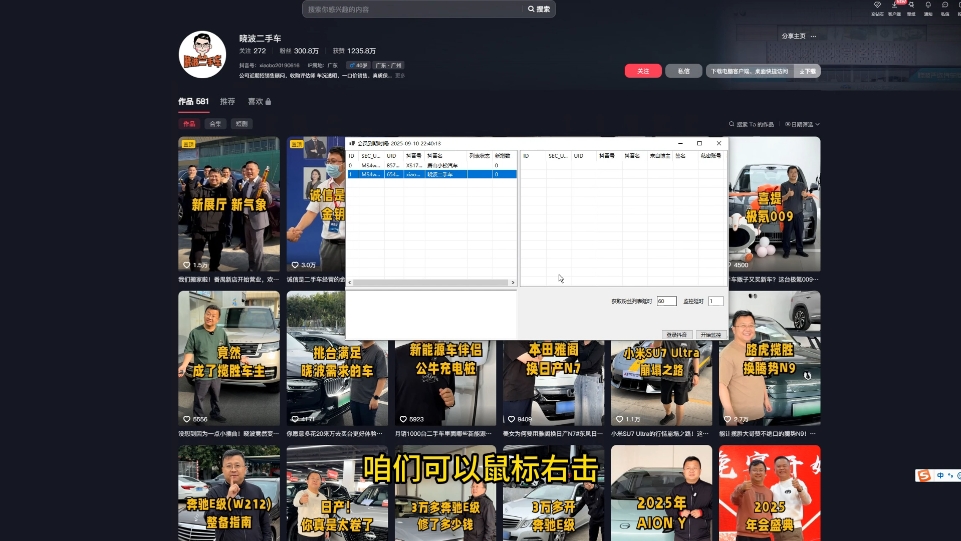Click search-their-works magnifier

tap(731, 124)
